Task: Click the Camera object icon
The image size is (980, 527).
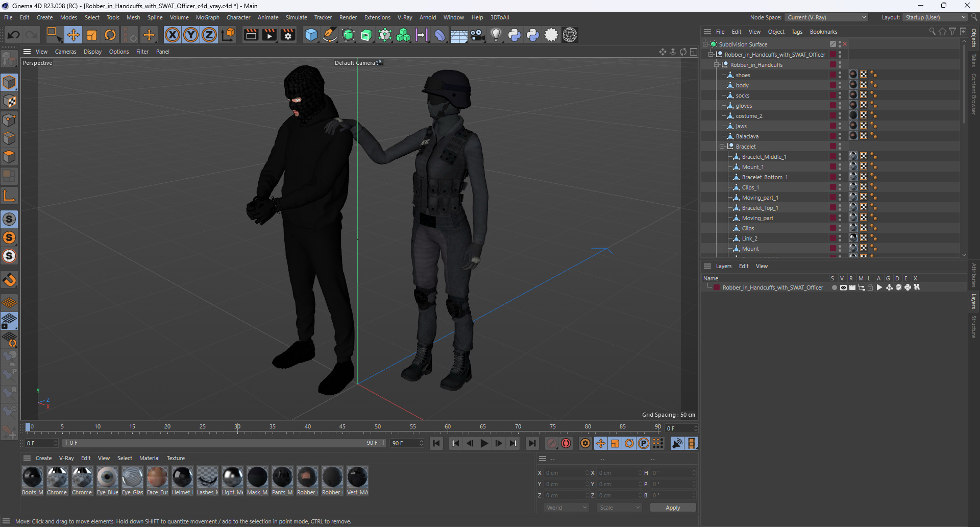Action: pyautogui.click(x=477, y=35)
